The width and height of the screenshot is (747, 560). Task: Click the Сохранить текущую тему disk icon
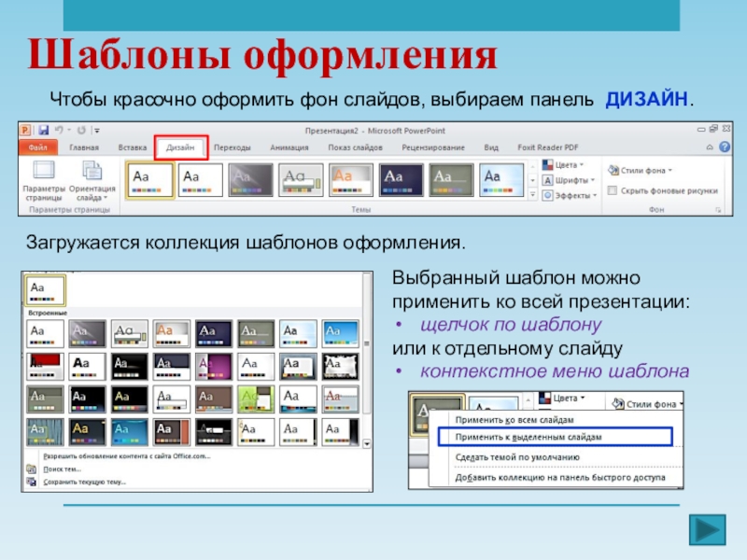pos(32,482)
